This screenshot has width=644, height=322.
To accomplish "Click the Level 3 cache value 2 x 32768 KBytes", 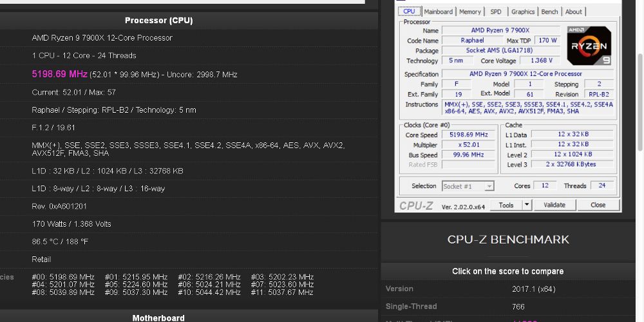I will pos(573,164).
